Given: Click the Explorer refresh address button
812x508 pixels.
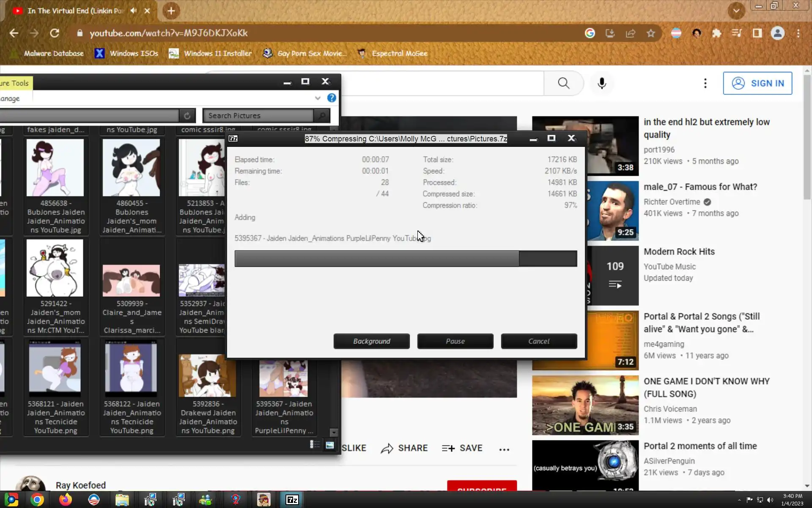Looking at the screenshot, I should click(x=187, y=116).
